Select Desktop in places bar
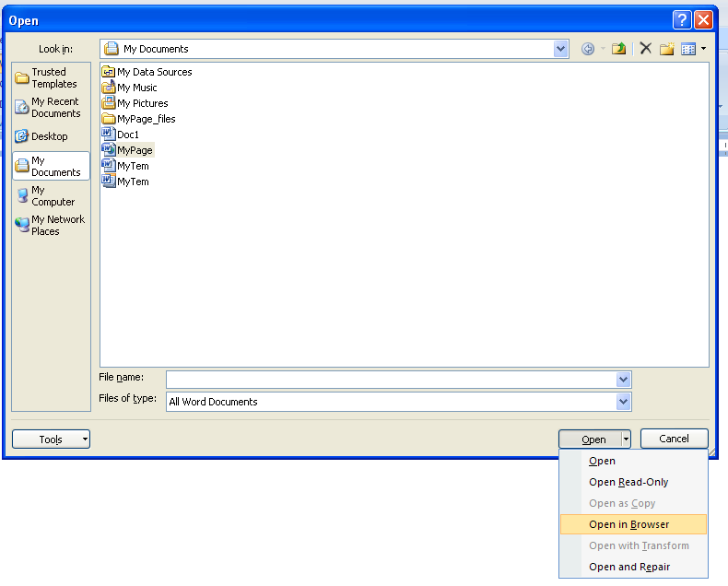728x586 pixels. [51, 136]
